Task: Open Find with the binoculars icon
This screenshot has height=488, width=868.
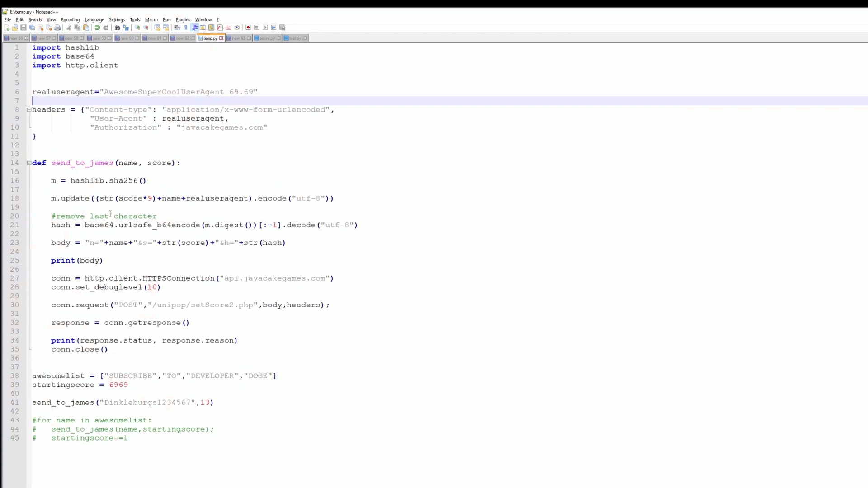Action: pos(117,28)
